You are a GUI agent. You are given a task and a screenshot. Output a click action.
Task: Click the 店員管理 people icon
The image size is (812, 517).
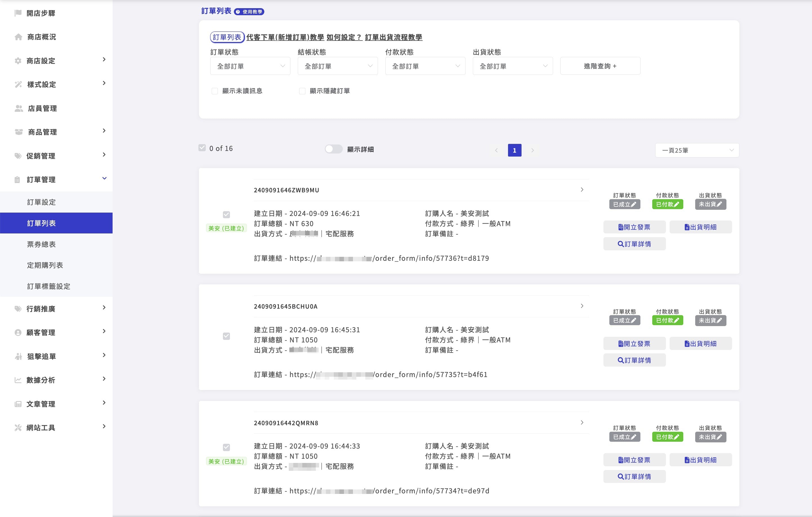[19, 108]
